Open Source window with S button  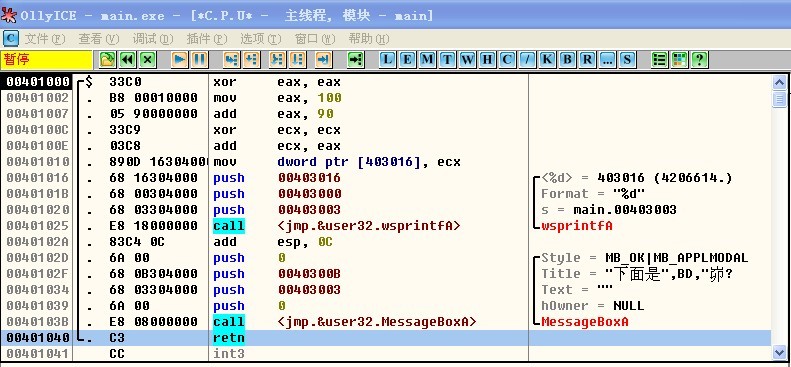coord(627,60)
